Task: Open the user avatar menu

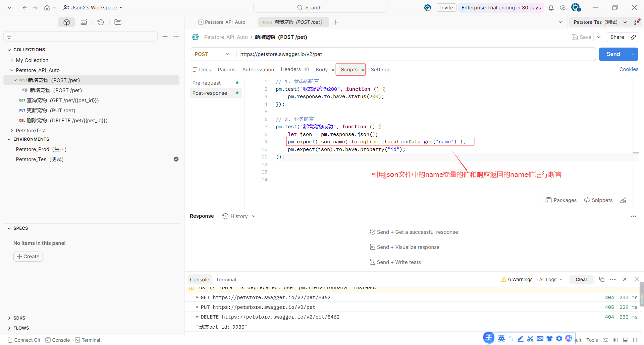Action: point(576,7)
